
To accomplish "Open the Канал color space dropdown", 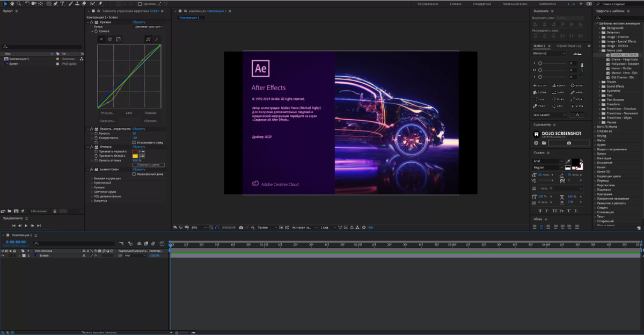I will [x=149, y=26].
